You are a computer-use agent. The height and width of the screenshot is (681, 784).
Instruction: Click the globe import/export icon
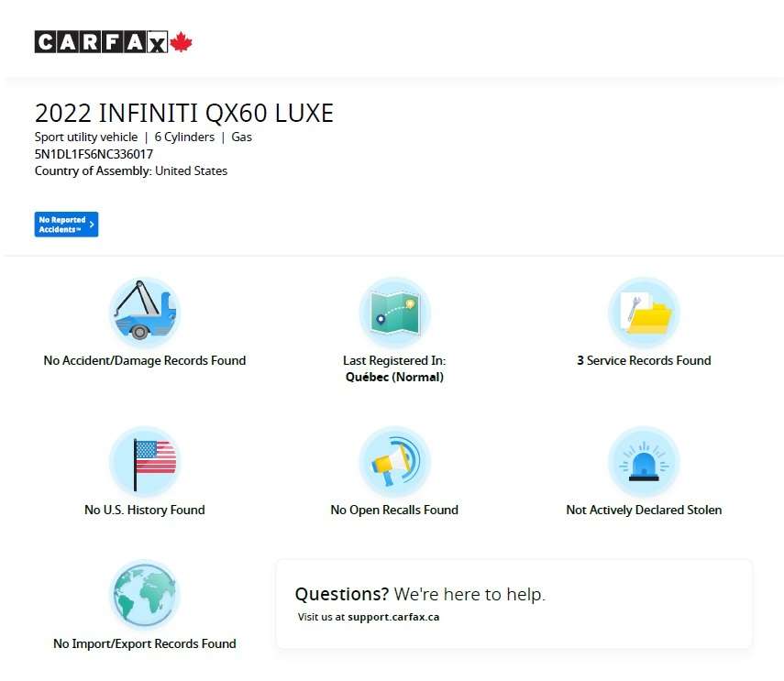[x=145, y=595]
